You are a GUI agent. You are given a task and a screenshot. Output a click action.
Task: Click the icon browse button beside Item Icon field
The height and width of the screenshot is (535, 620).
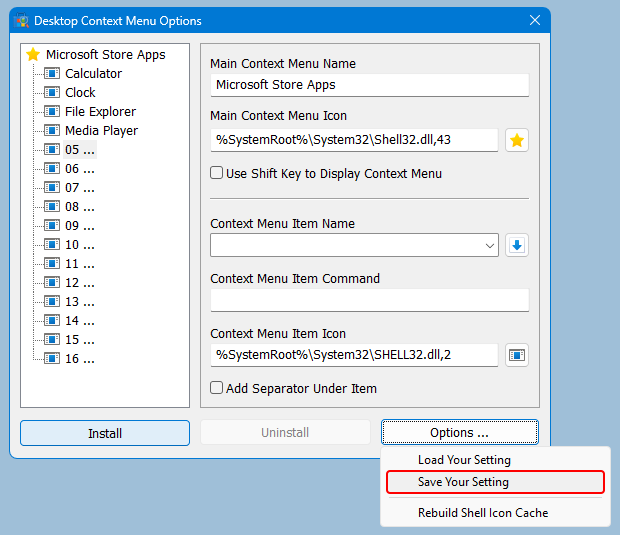coord(516,355)
